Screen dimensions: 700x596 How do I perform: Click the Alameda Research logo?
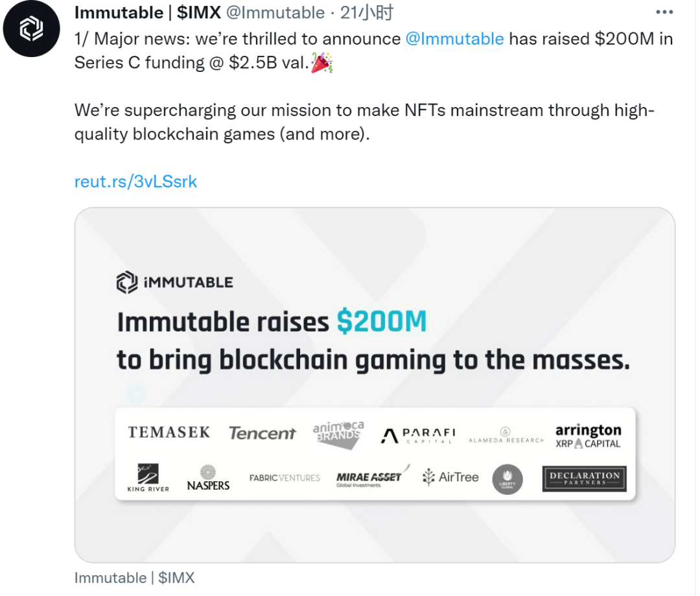(506, 435)
